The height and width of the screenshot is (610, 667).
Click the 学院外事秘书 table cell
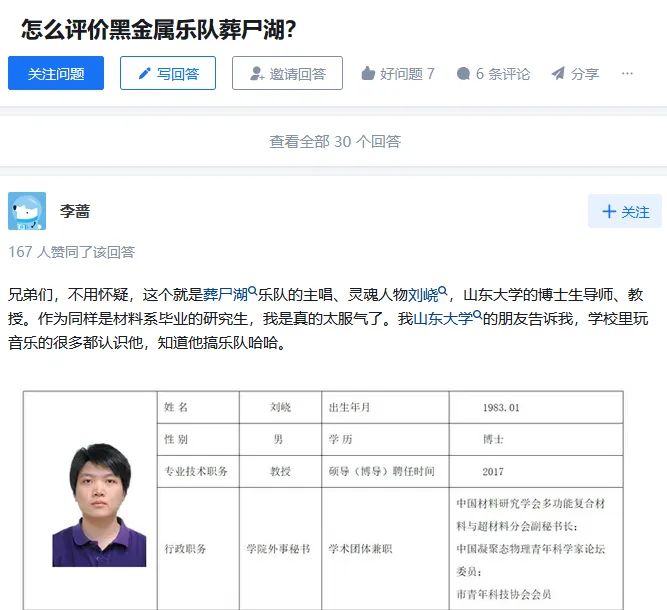pos(279,549)
